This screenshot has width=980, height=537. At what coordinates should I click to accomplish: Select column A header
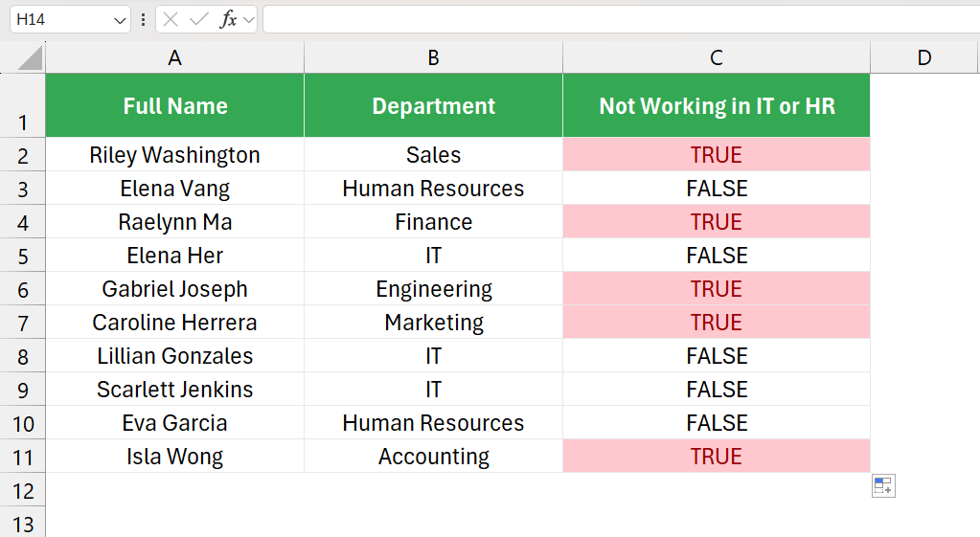(175, 57)
